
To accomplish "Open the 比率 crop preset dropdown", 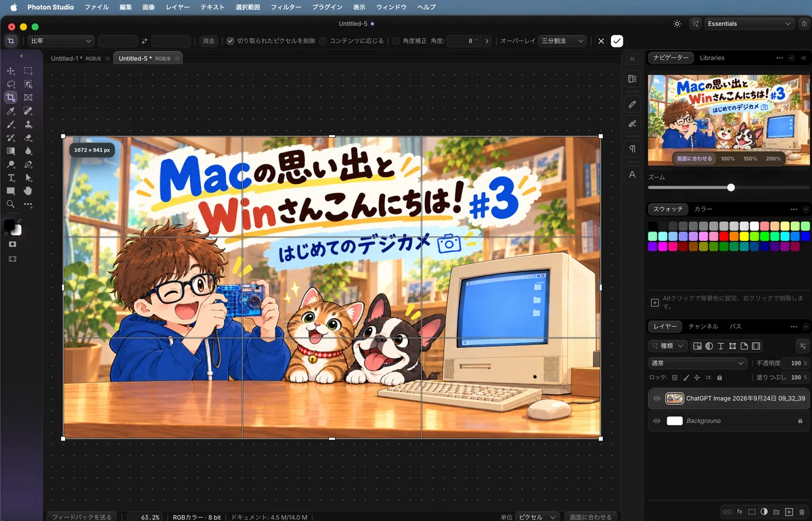I will 60,41.
